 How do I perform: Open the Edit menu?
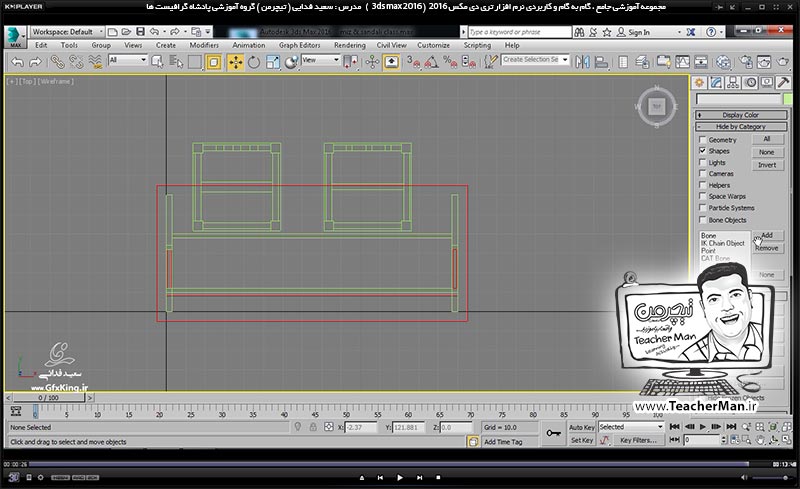pyautogui.click(x=41, y=45)
